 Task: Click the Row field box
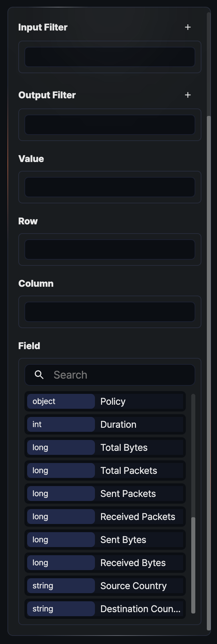tap(110, 249)
